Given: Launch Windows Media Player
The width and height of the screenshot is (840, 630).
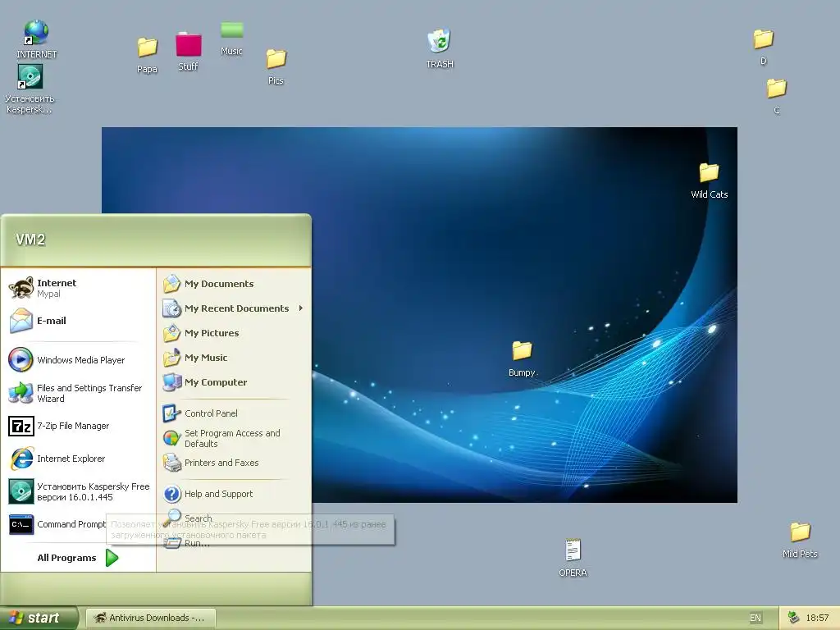Looking at the screenshot, I should tap(78, 360).
